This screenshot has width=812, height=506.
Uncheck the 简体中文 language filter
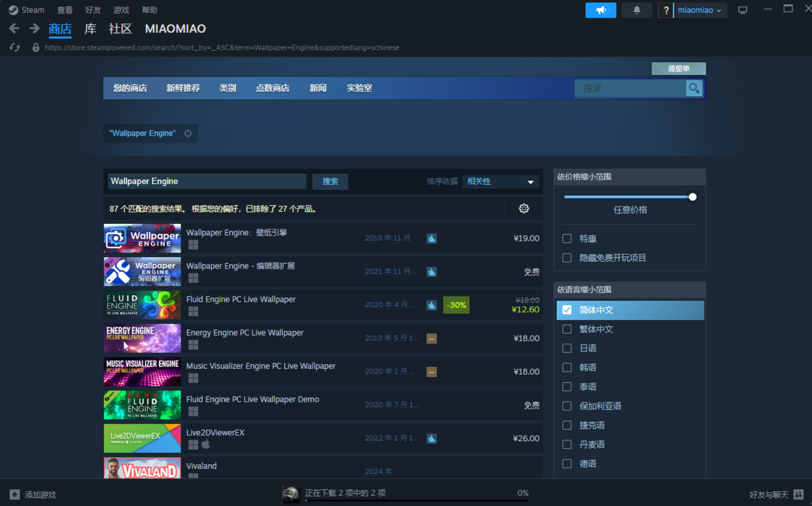click(567, 310)
